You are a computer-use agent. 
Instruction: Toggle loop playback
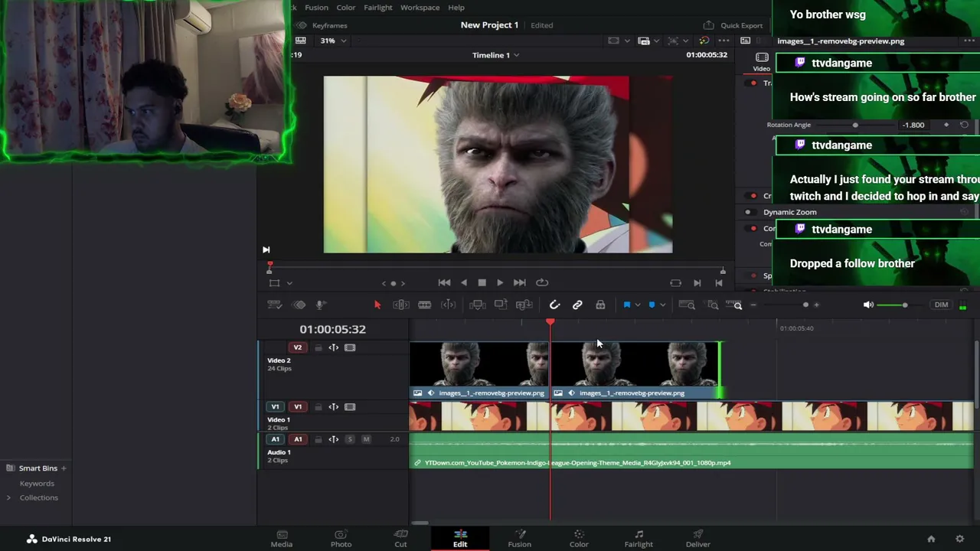click(542, 282)
